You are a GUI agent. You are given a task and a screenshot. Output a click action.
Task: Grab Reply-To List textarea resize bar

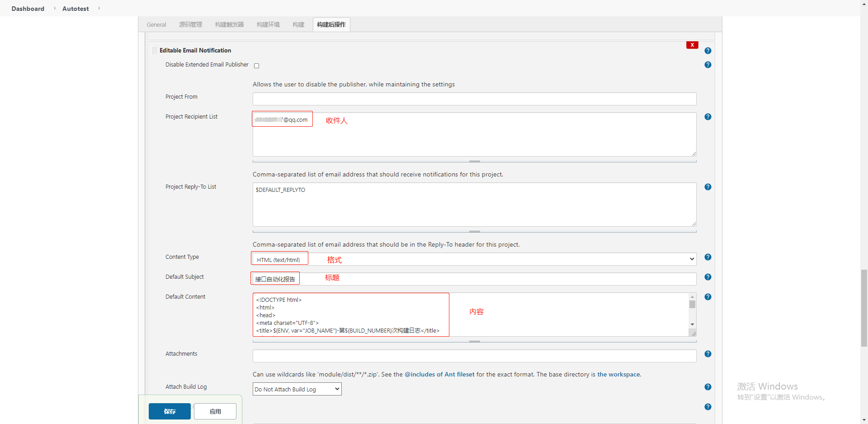(474, 231)
